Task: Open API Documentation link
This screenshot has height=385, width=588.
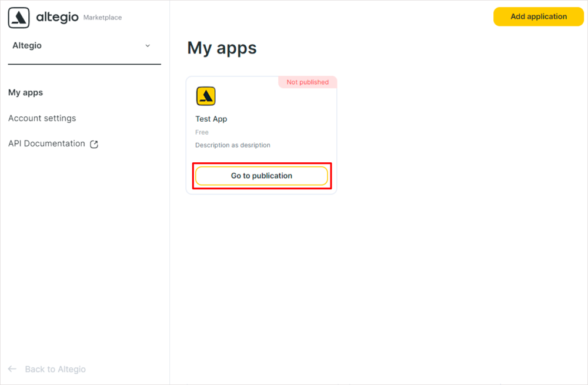Action: pos(47,143)
